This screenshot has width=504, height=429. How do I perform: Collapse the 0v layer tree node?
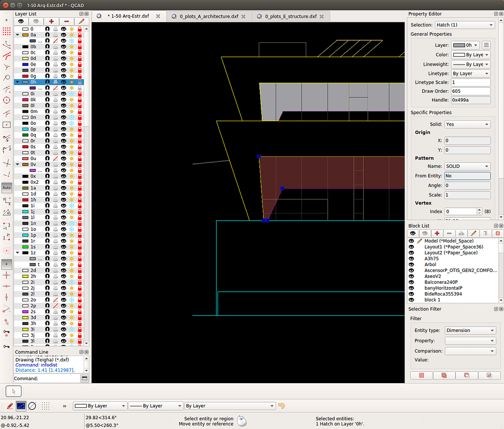[17, 165]
